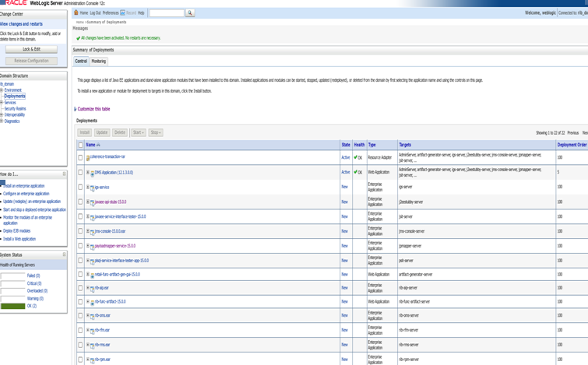The height and width of the screenshot is (365, 588).
Task: Click the Home breadcrumb link
Action: pos(80,23)
